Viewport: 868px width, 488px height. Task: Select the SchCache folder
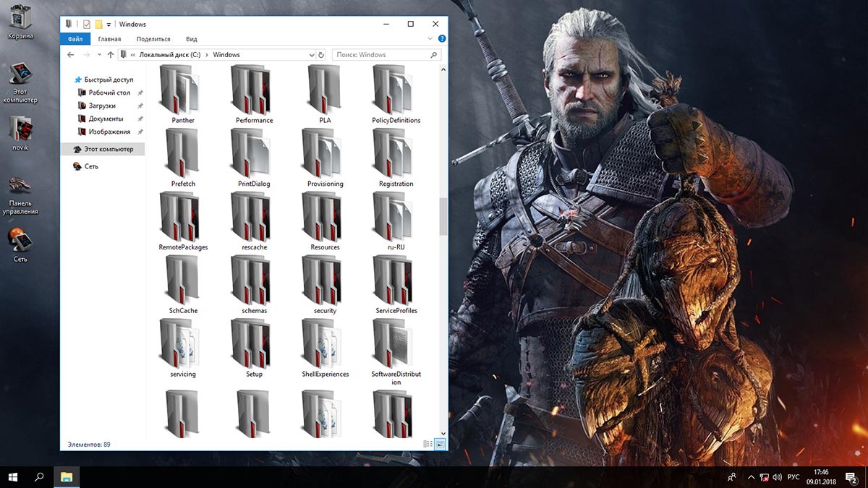183,285
